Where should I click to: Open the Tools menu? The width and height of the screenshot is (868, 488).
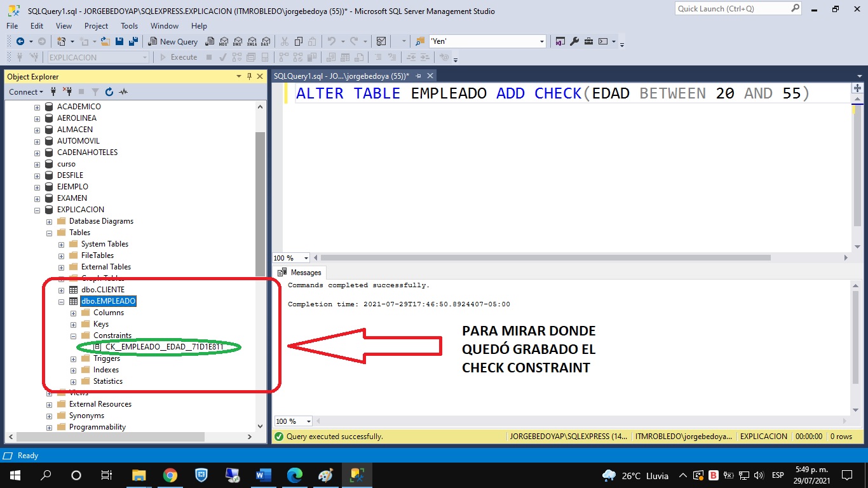130,26
